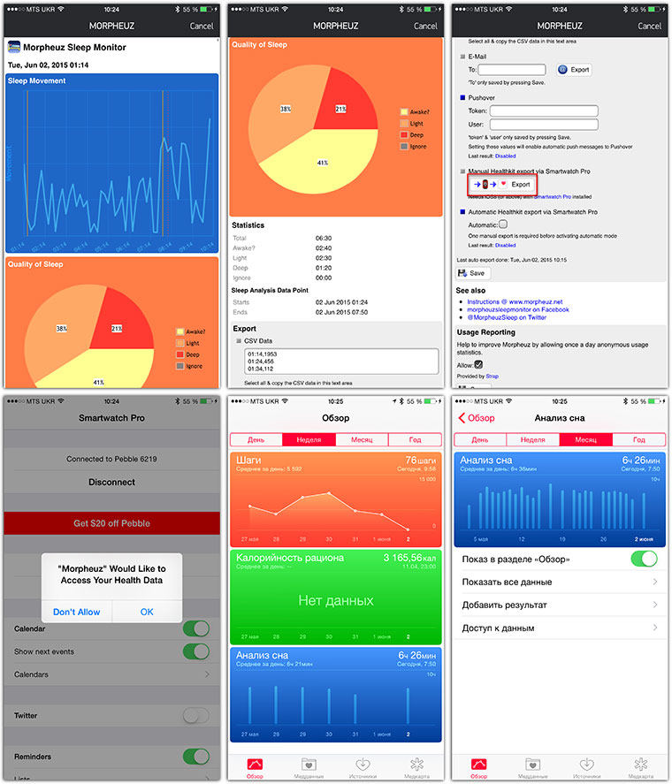Open Показать все данные chevron
Image resolution: width=672 pixels, height=784 pixels.
click(x=655, y=582)
